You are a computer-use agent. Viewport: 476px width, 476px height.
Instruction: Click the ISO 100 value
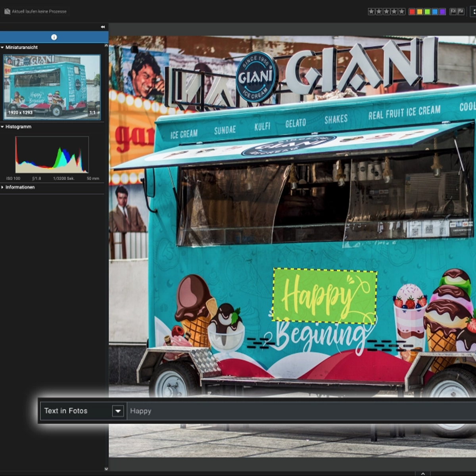pyautogui.click(x=13, y=178)
